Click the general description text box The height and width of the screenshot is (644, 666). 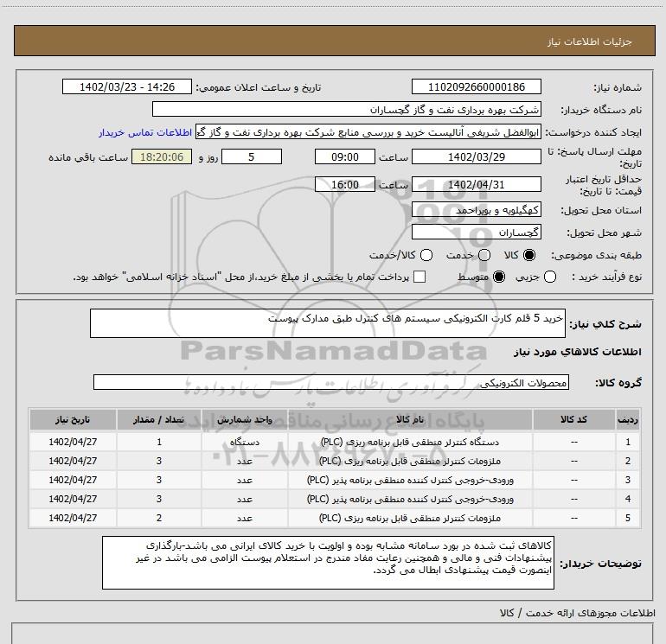click(x=328, y=323)
